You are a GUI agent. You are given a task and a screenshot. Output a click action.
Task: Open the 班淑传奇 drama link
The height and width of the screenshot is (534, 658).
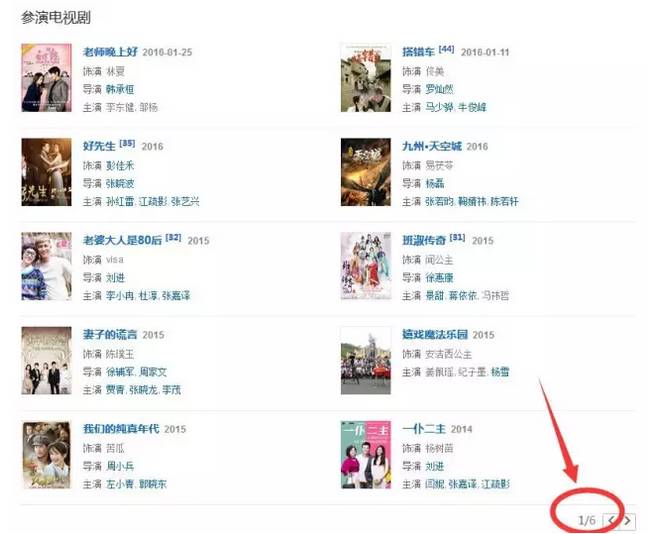click(x=423, y=241)
